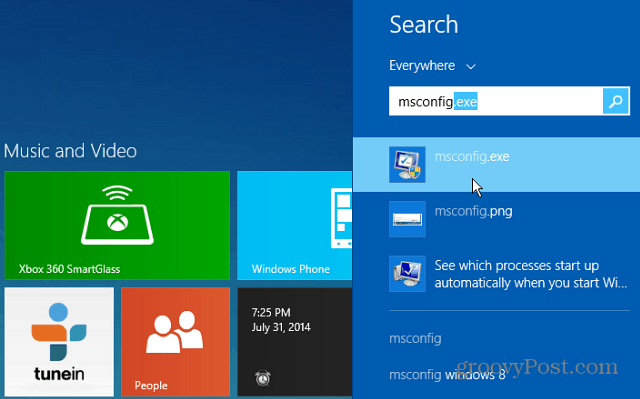Viewport: 640px width, 399px height.
Task: Open the People app tile
Action: click(176, 342)
